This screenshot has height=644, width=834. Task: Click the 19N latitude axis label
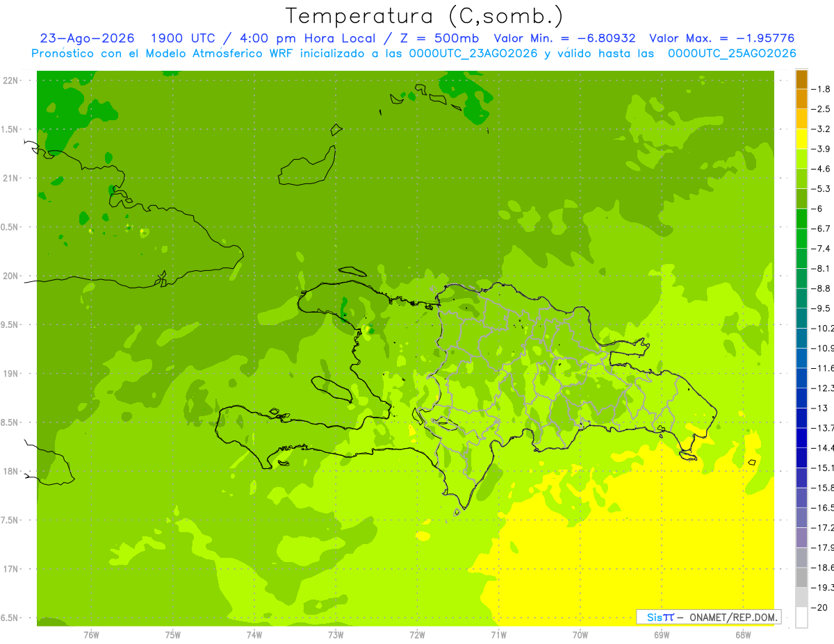tap(10, 374)
